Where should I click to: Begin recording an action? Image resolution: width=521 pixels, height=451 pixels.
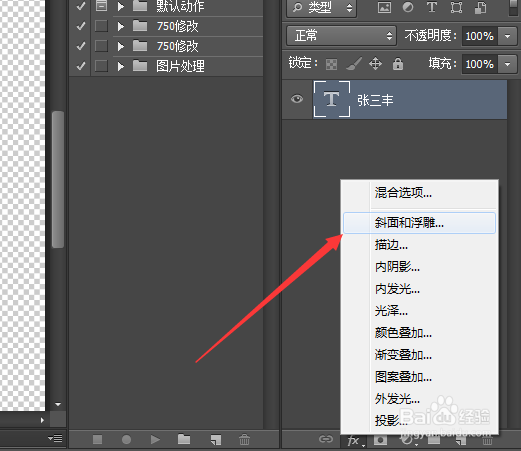click(x=126, y=440)
